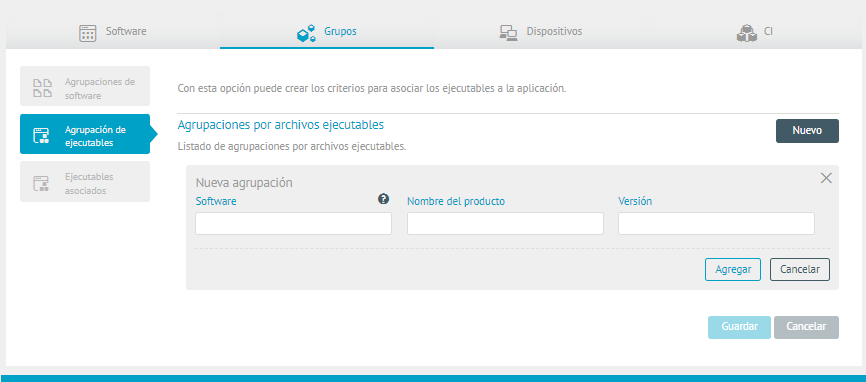Select the Grupos tab
Screen dimensions: 866x382
327,31
